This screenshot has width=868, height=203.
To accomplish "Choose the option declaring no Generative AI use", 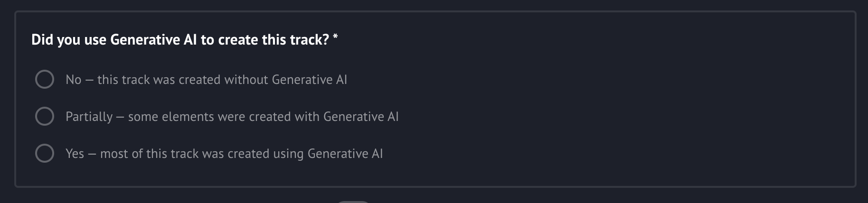I will pos(45,80).
